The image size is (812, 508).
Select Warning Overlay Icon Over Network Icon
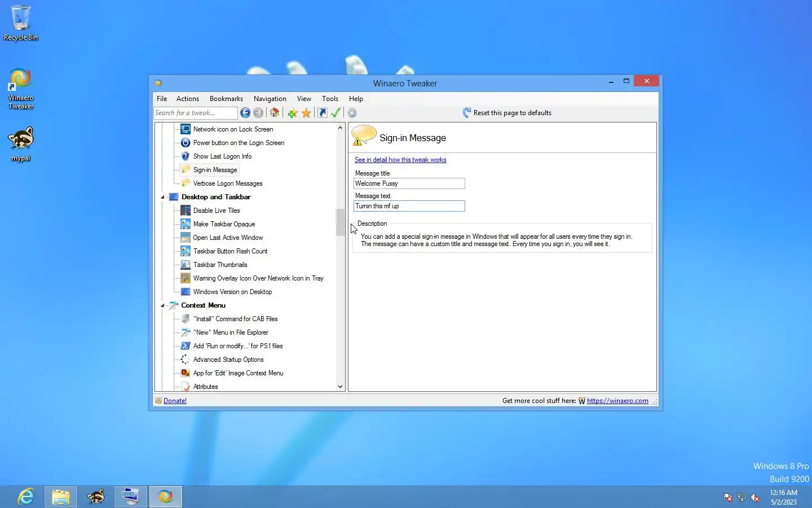pyautogui.click(x=258, y=278)
